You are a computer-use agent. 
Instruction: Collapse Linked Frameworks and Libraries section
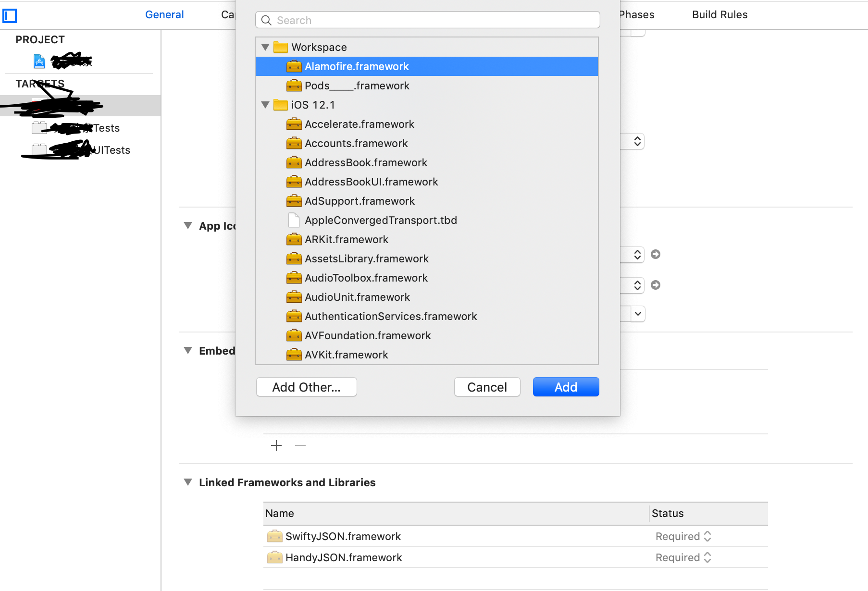point(188,482)
